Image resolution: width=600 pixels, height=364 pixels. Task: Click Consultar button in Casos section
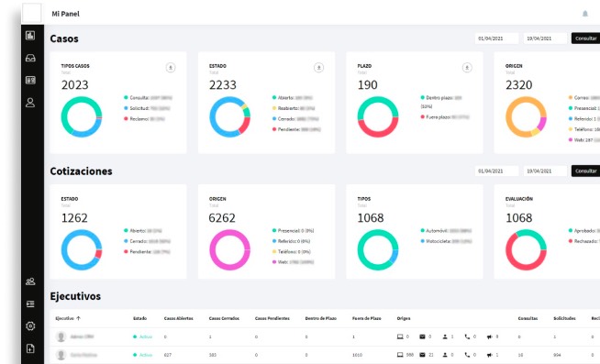[x=585, y=39]
